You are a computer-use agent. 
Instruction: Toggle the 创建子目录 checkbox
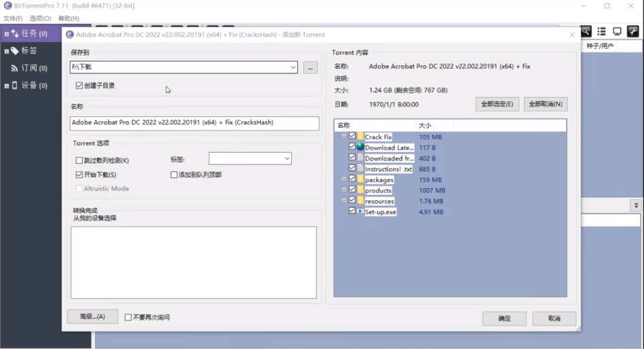(x=79, y=86)
